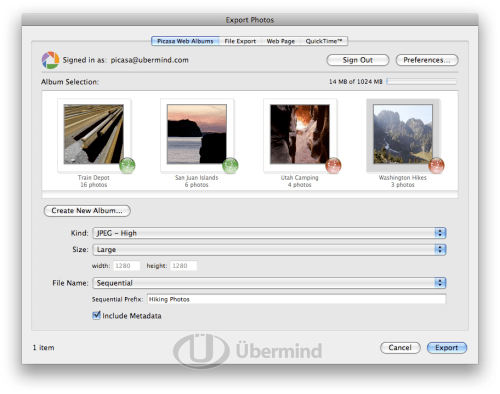Switch to the File Export tab
Image resolution: width=500 pixels, height=394 pixels.
click(240, 41)
